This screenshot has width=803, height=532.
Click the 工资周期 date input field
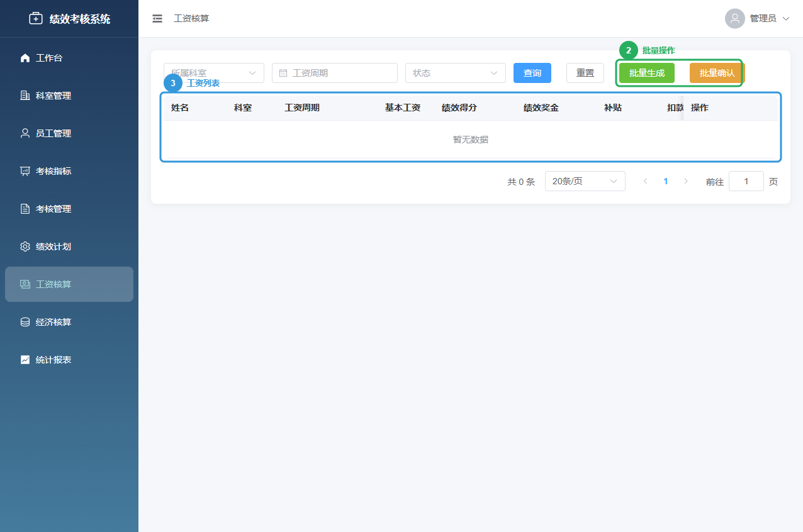click(334, 72)
